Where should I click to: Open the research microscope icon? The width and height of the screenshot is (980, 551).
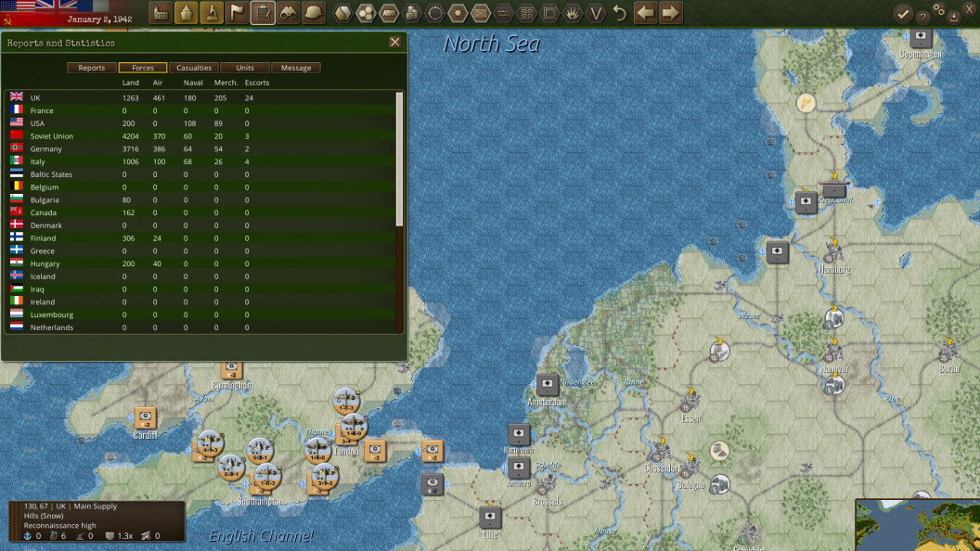pyautogui.click(x=212, y=13)
